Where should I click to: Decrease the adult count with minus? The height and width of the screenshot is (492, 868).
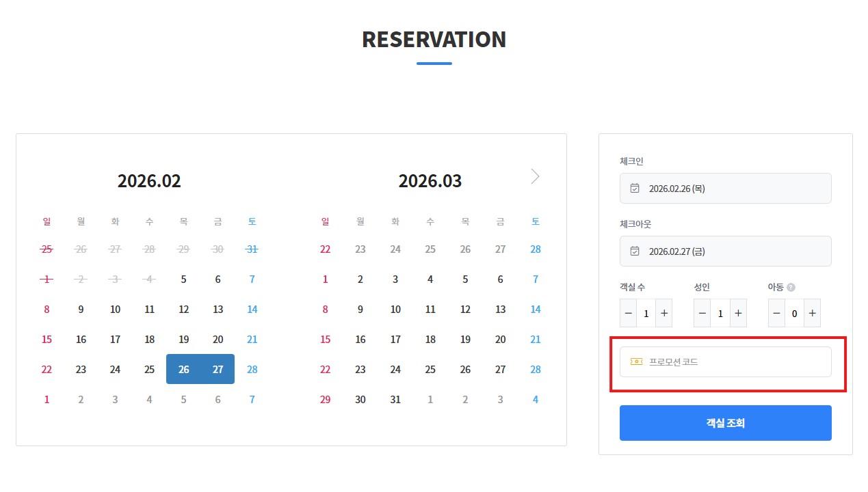coord(702,313)
